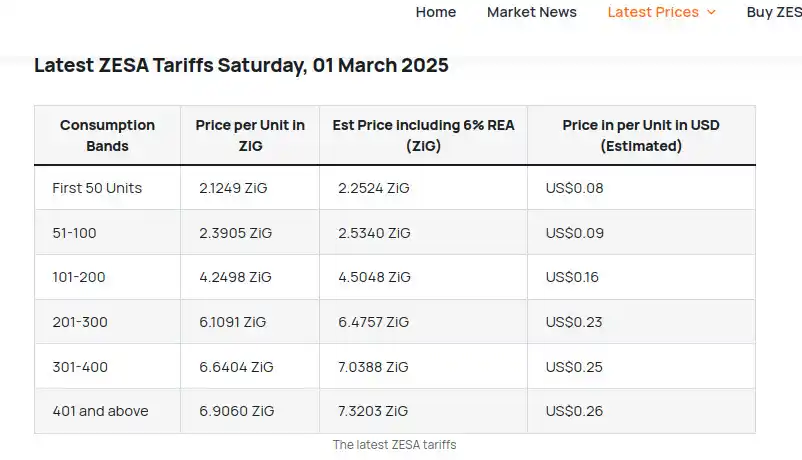Click the 6.1091 ZiG price cell
802x460 pixels.
[250, 322]
